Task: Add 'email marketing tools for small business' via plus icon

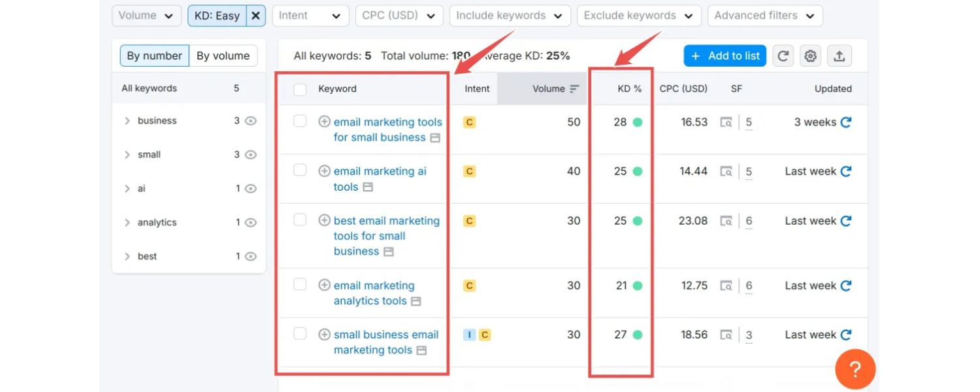Action: point(324,122)
